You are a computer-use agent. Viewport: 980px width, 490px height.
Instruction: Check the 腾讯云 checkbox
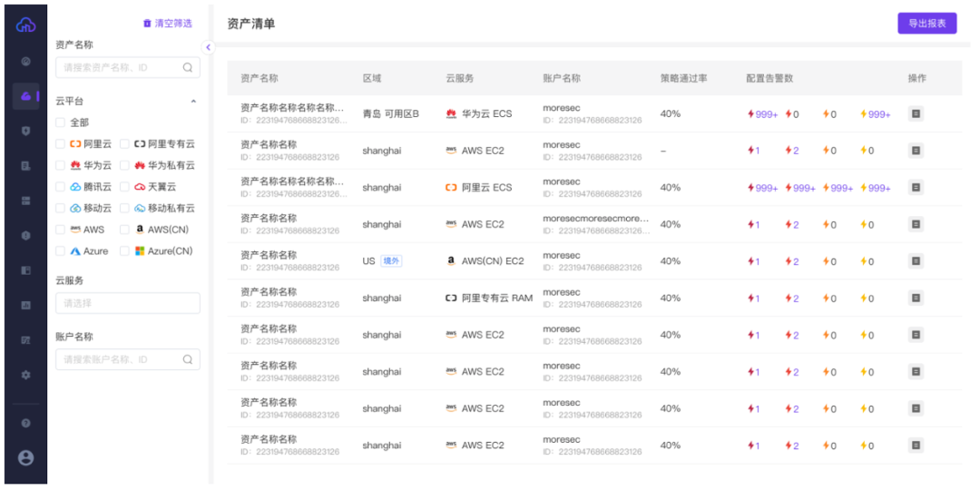point(60,186)
